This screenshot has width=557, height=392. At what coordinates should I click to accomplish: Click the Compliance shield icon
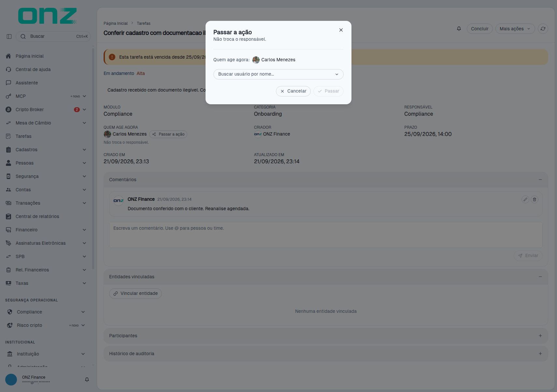coord(10,312)
